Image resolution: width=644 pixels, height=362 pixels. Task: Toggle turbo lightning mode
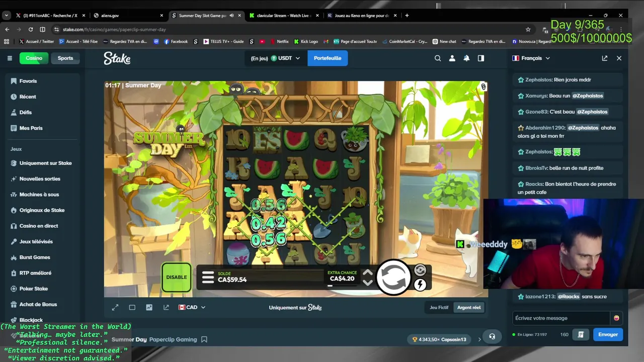tap(420, 285)
